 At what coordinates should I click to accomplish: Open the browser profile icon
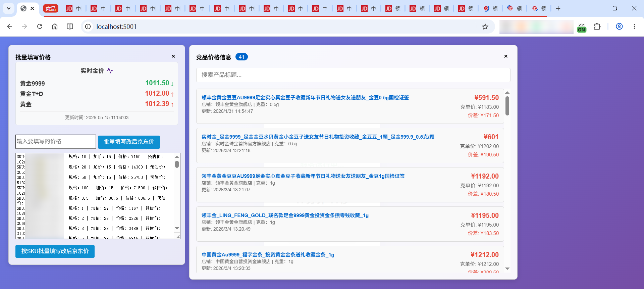[619, 27]
